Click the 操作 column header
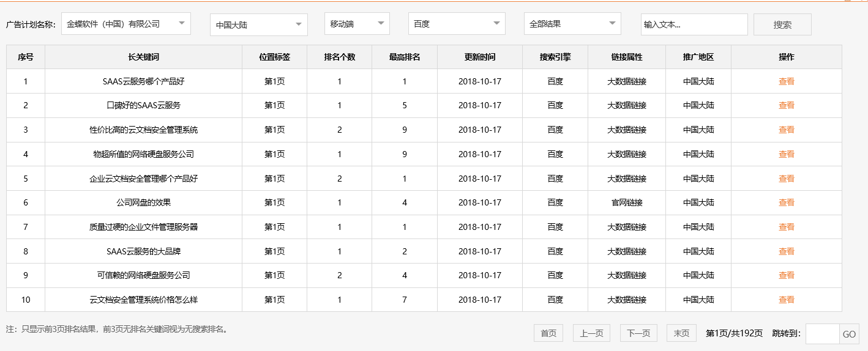Viewport: 868px width, 351px height. 787,57
